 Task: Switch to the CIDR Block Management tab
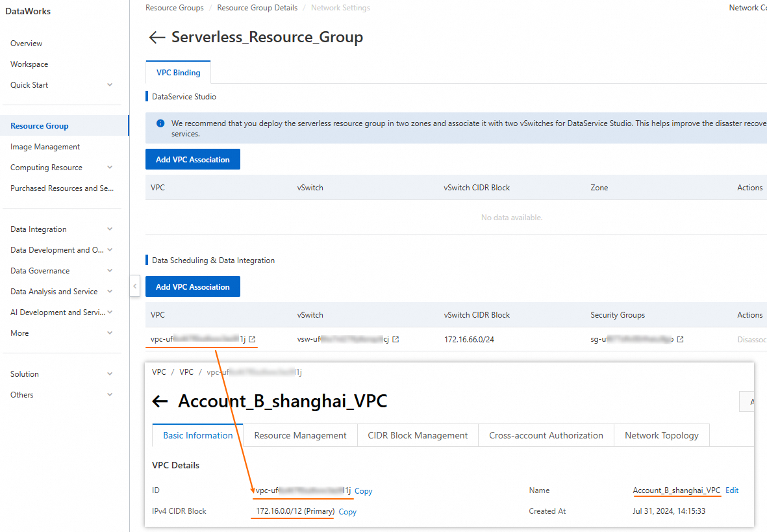pyautogui.click(x=418, y=435)
